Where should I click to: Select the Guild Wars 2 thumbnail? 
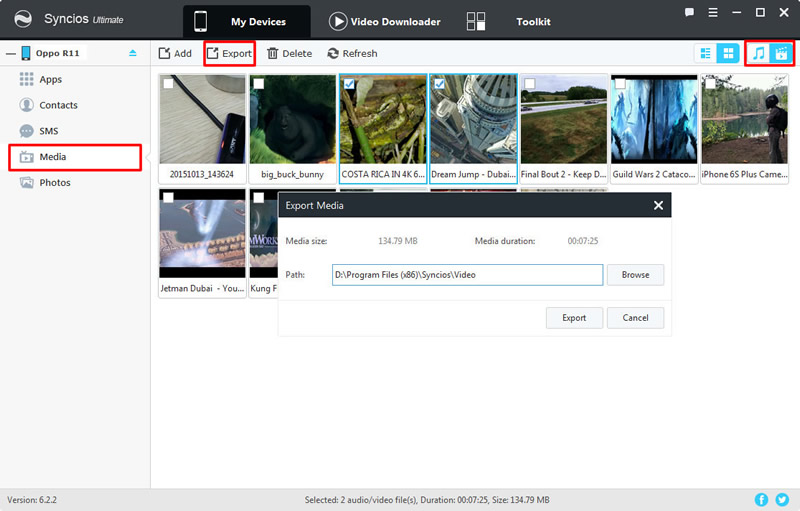(654, 119)
